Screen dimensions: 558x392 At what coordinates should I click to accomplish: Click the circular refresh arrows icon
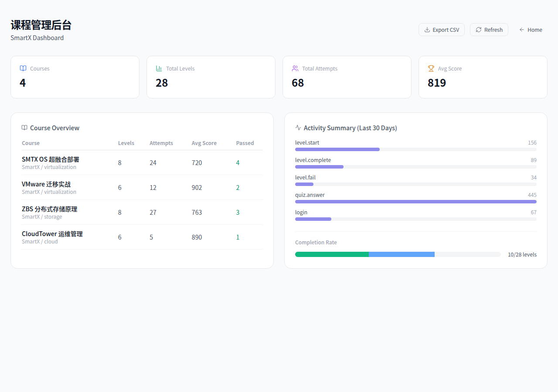click(x=479, y=30)
